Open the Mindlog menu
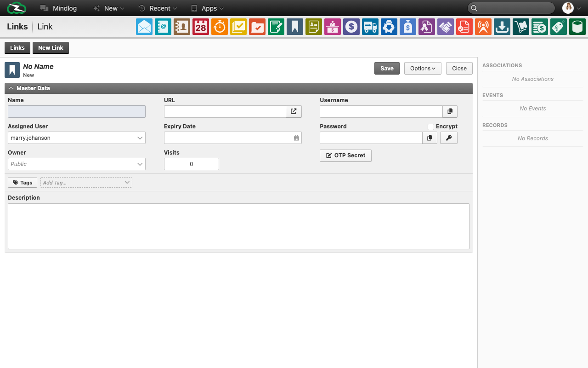 58,8
